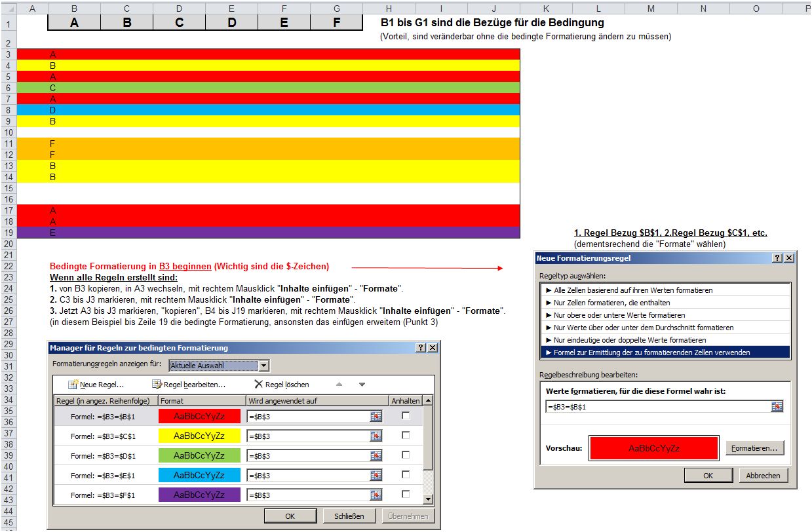Move rule up with the up arrow
The width and height of the screenshot is (812, 532).
pyautogui.click(x=339, y=385)
